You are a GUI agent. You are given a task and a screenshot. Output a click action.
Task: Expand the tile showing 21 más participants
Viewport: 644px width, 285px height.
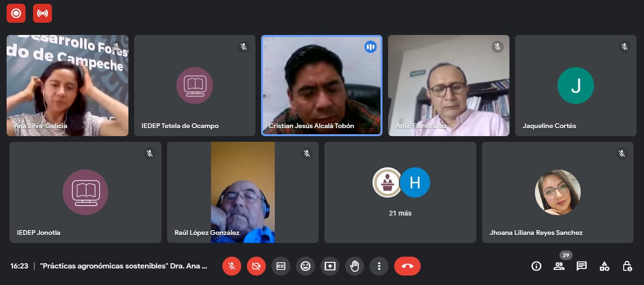click(400, 192)
